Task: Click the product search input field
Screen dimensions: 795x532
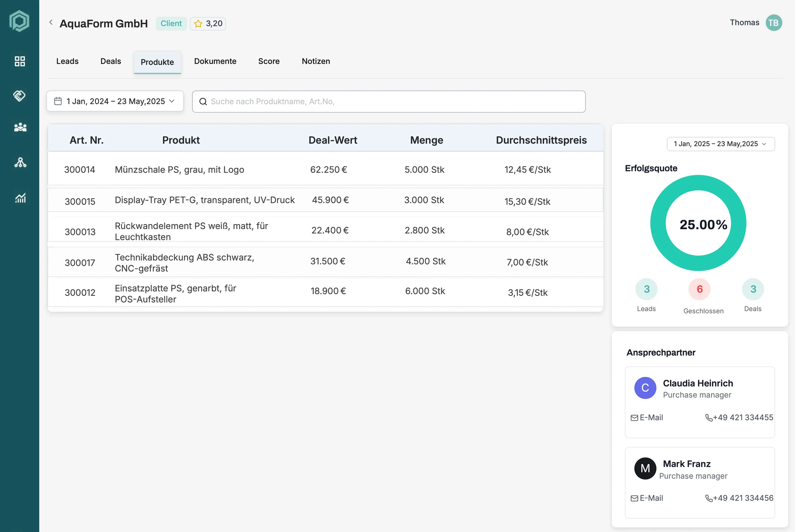Action: pyautogui.click(x=388, y=101)
